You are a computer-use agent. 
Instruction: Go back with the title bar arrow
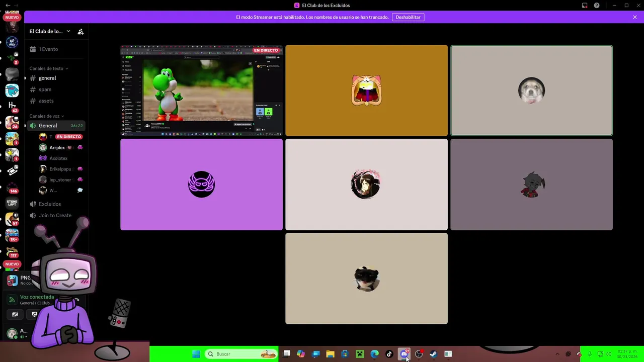(x=8, y=6)
